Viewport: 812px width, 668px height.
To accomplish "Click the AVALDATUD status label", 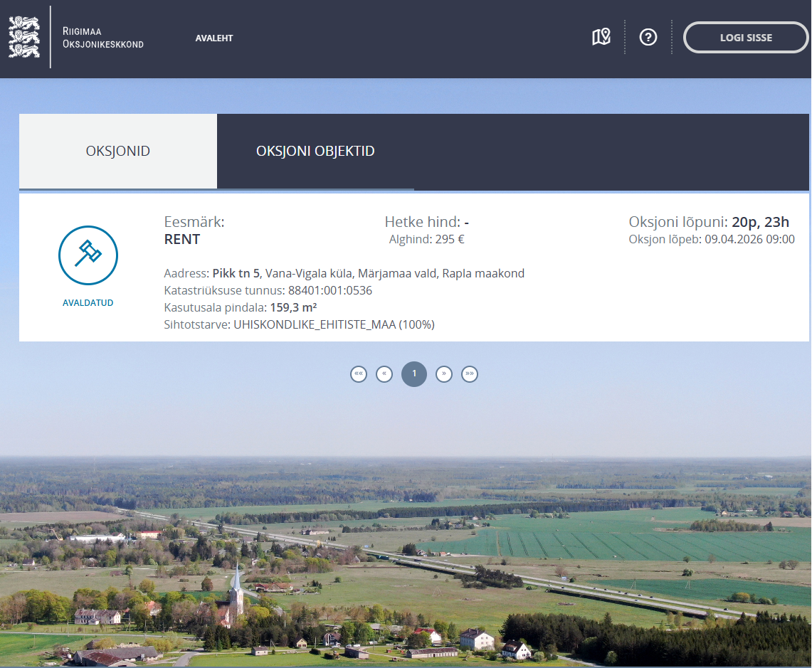I will click(88, 303).
